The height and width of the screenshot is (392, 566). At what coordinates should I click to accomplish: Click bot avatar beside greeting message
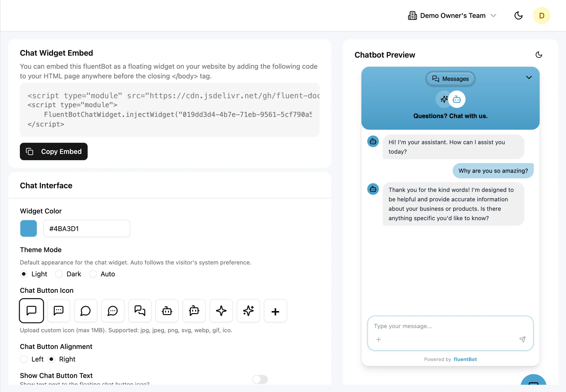tap(373, 142)
